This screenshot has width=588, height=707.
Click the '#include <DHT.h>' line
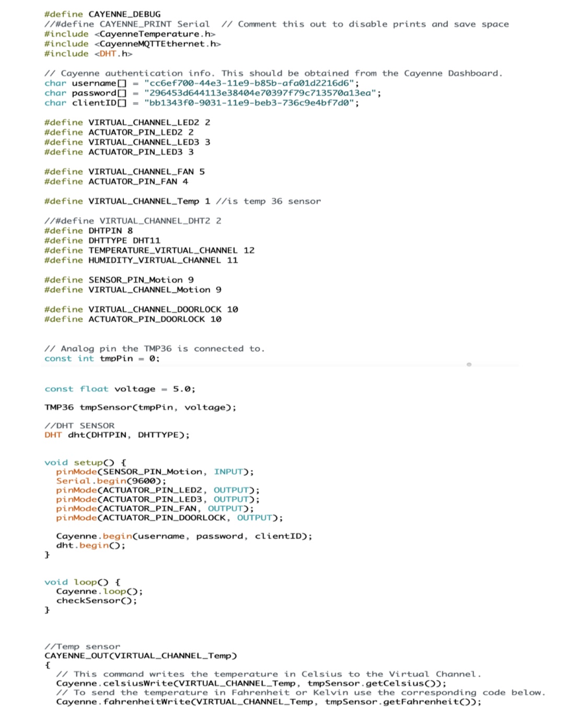[88, 54]
